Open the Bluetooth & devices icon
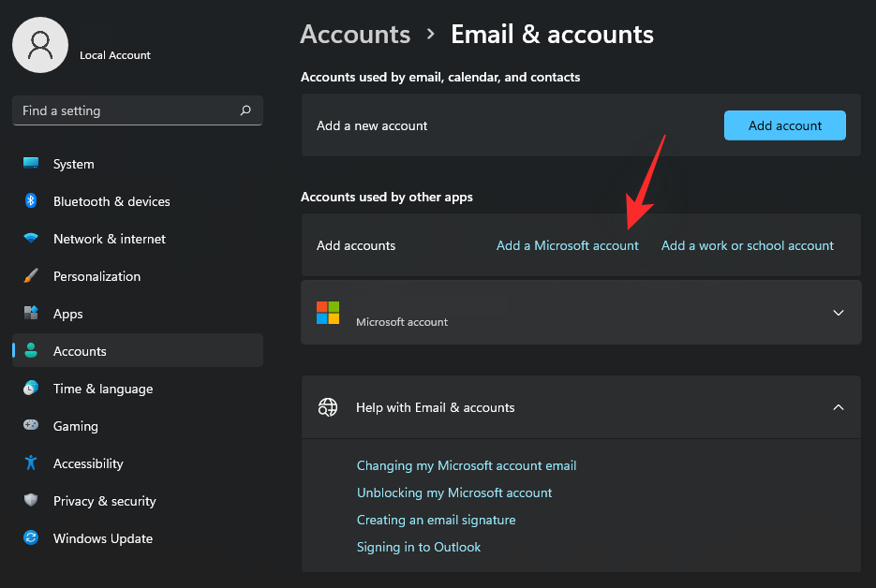Screen dimensions: 876x588 click(31, 201)
